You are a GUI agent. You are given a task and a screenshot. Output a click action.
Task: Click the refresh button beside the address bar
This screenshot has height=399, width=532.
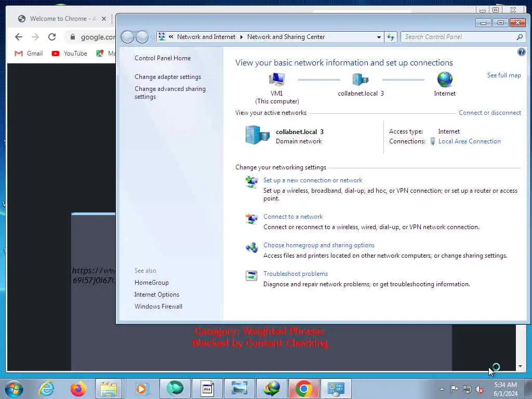[391, 37]
